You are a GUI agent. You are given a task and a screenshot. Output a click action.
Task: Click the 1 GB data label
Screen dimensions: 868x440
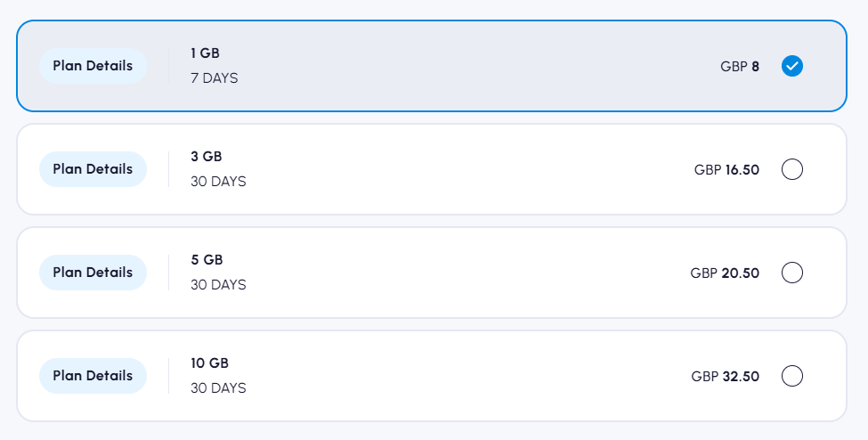(x=205, y=53)
